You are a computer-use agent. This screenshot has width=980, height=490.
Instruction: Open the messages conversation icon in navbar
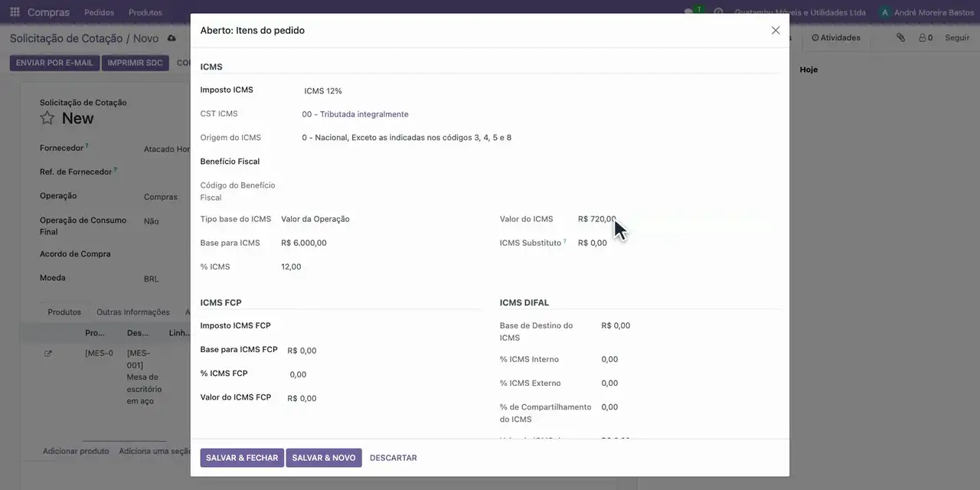pos(689,12)
